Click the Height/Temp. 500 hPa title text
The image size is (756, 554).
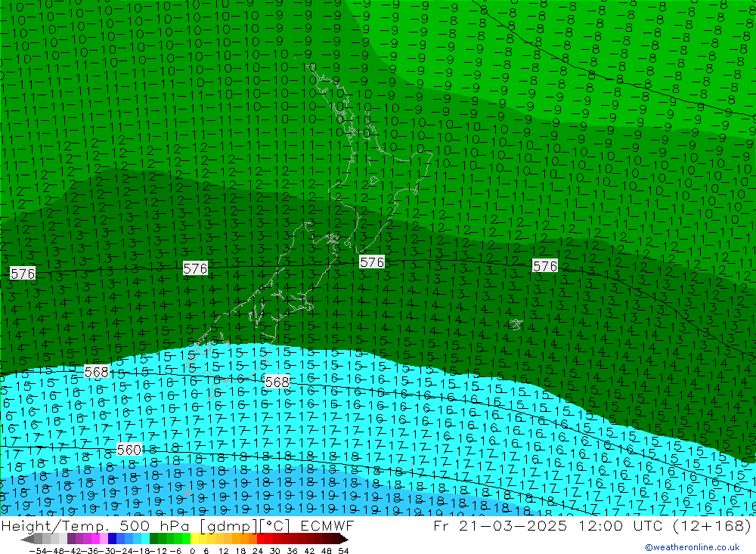(x=97, y=525)
